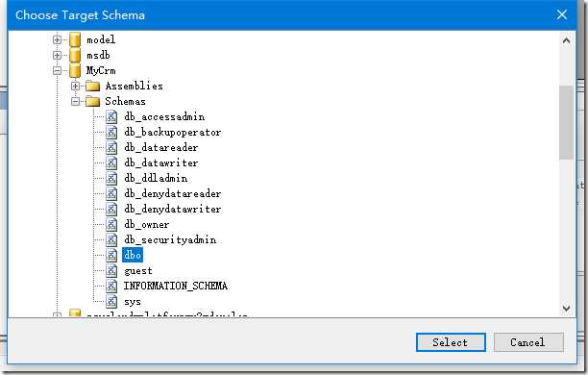Select the db_securityadmin schema entry
The height and width of the screenshot is (375, 588).
(x=170, y=239)
